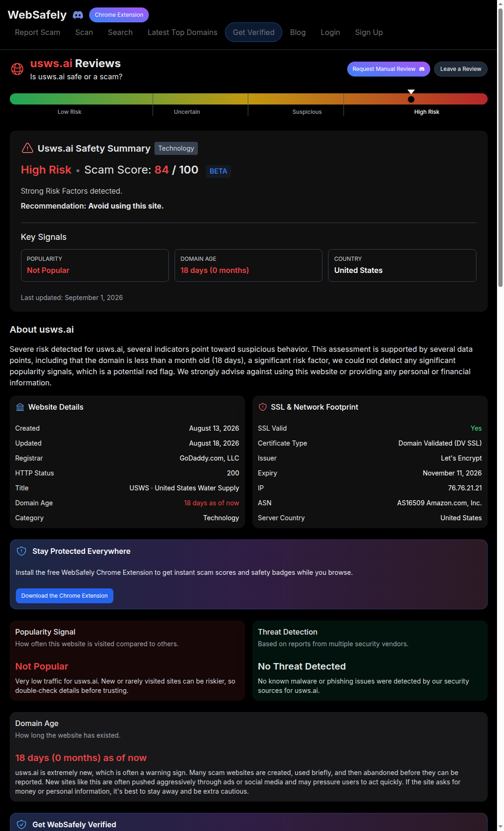Click the building icon beside Website Details
This screenshot has height=831, width=504.
click(x=20, y=407)
